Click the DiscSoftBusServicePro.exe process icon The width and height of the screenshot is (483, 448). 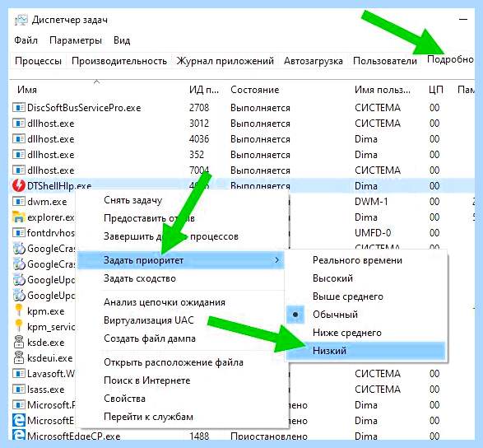point(18,108)
